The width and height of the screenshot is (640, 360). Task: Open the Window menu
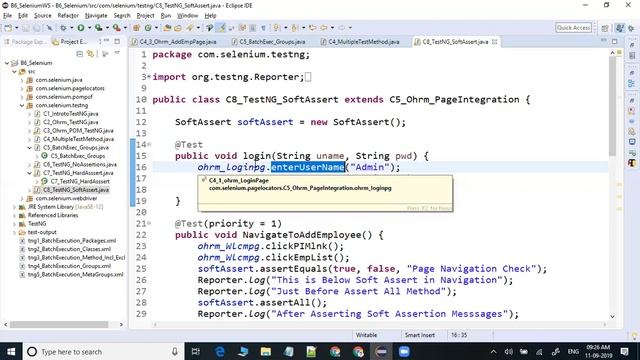point(187,16)
